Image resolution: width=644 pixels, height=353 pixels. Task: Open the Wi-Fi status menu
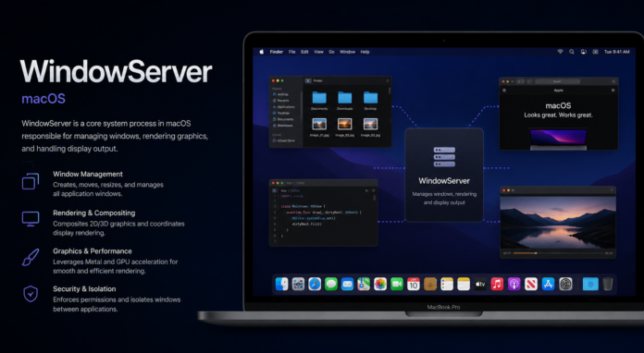[560, 52]
